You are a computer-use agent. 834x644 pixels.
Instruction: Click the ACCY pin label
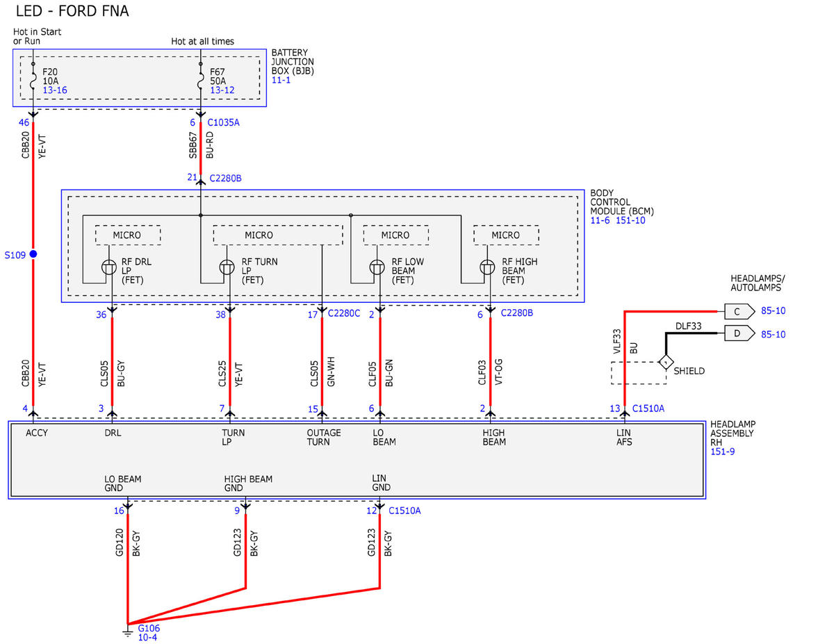37,433
